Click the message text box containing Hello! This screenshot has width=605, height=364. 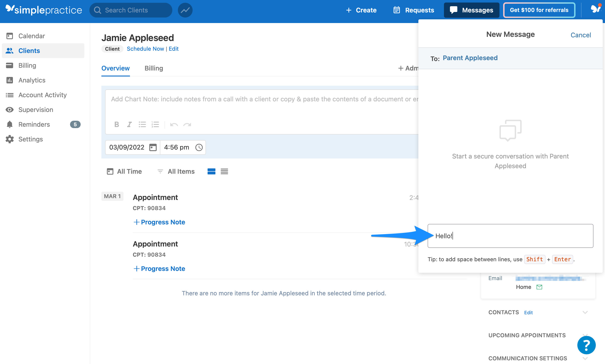(x=510, y=236)
